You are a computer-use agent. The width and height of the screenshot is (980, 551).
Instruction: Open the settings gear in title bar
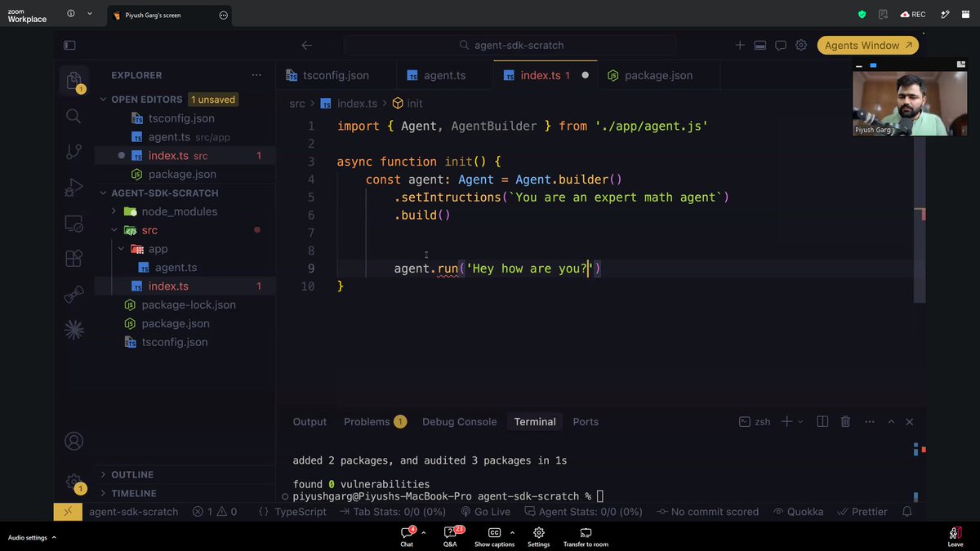(x=801, y=46)
